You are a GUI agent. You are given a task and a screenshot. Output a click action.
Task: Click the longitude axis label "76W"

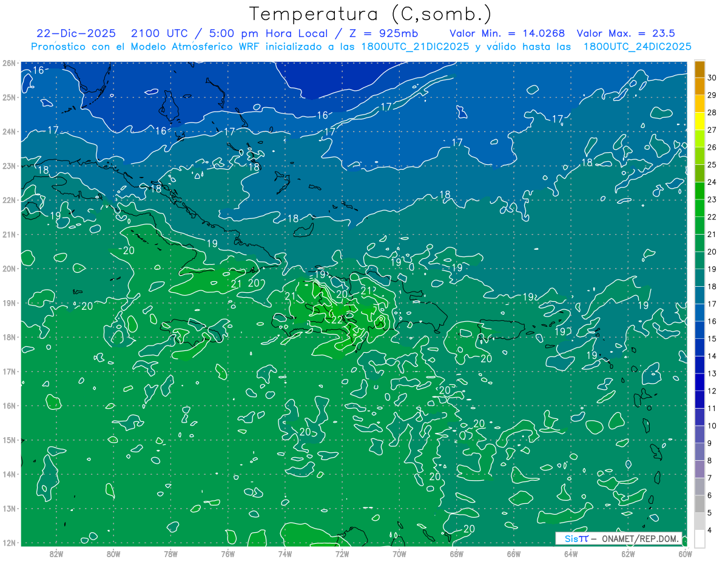click(227, 553)
